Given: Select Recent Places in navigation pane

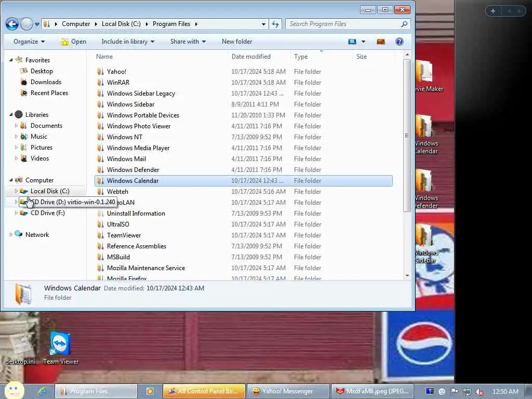Looking at the screenshot, I should coord(49,92).
